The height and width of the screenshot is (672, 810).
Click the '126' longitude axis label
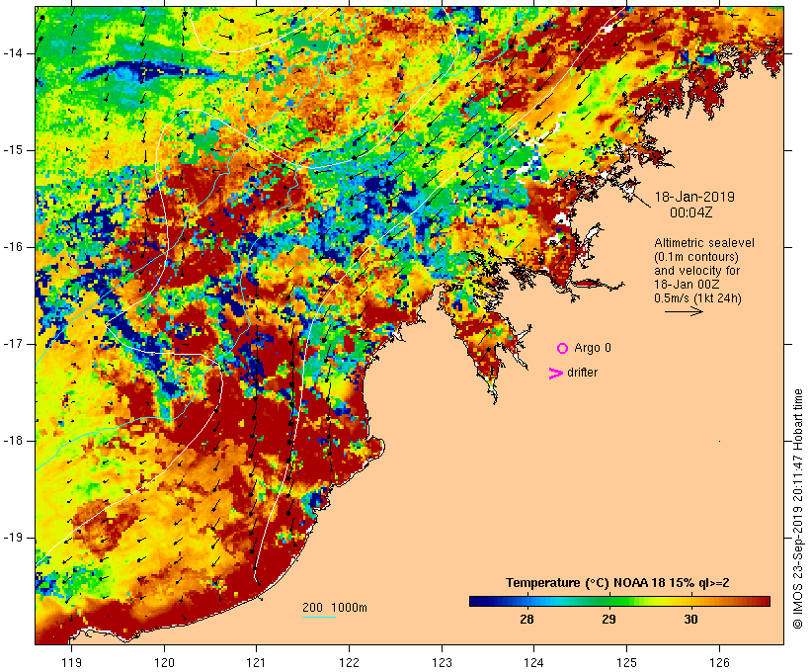point(719,663)
